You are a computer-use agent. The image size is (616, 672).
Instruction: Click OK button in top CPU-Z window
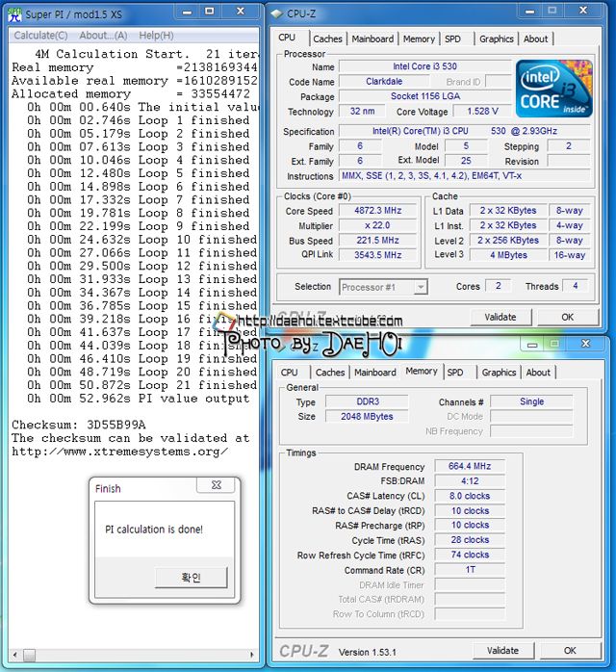[x=567, y=317]
